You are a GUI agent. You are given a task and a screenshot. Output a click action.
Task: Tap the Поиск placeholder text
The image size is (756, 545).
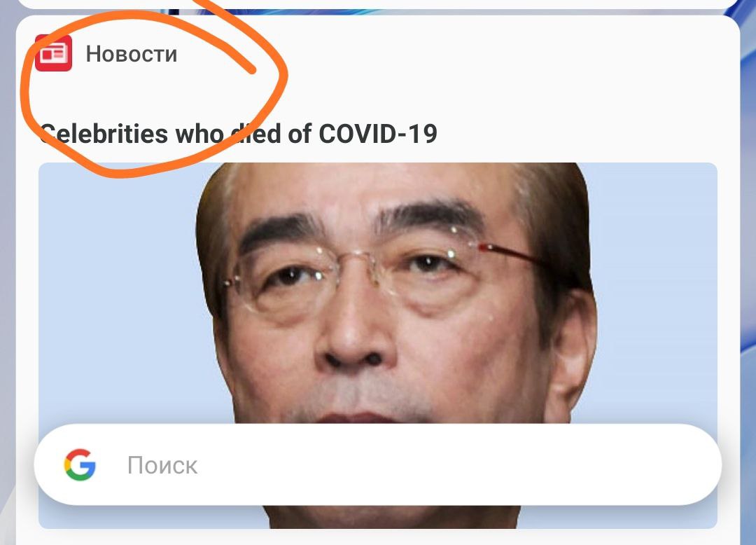click(162, 465)
